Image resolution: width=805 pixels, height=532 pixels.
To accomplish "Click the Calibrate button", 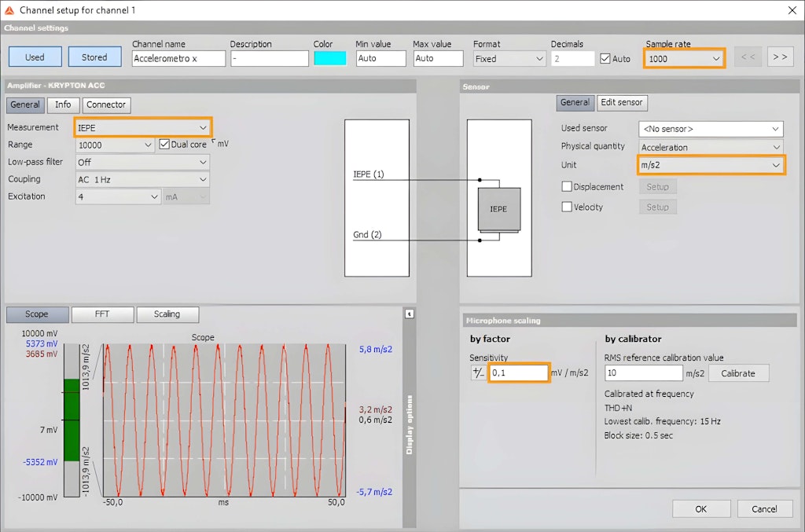I will click(x=738, y=373).
